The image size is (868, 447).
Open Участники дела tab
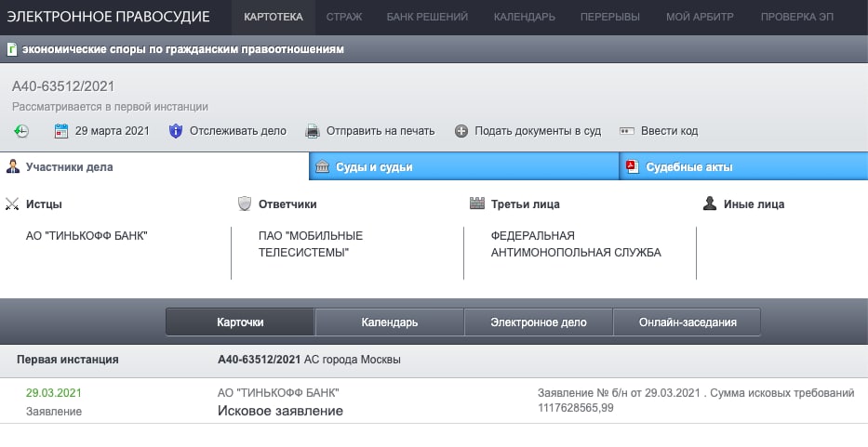[154, 166]
